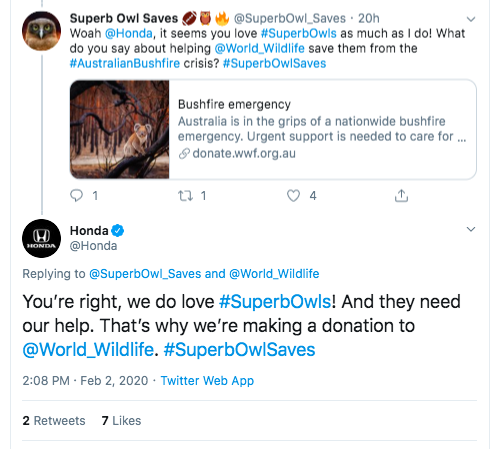Open the koala bushfire thumbnail image

point(120,129)
